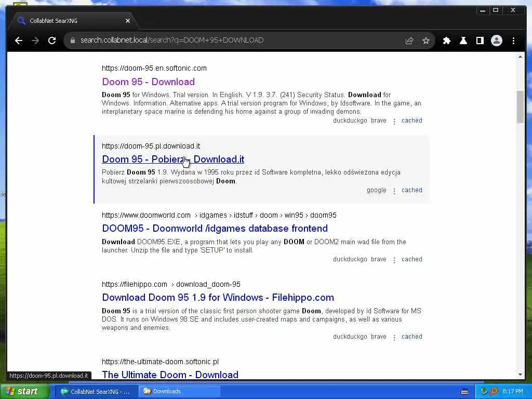Open Download Doom 95 Filehippo result
Image resolution: width=532 pixels, height=399 pixels.
pyautogui.click(x=218, y=298)
